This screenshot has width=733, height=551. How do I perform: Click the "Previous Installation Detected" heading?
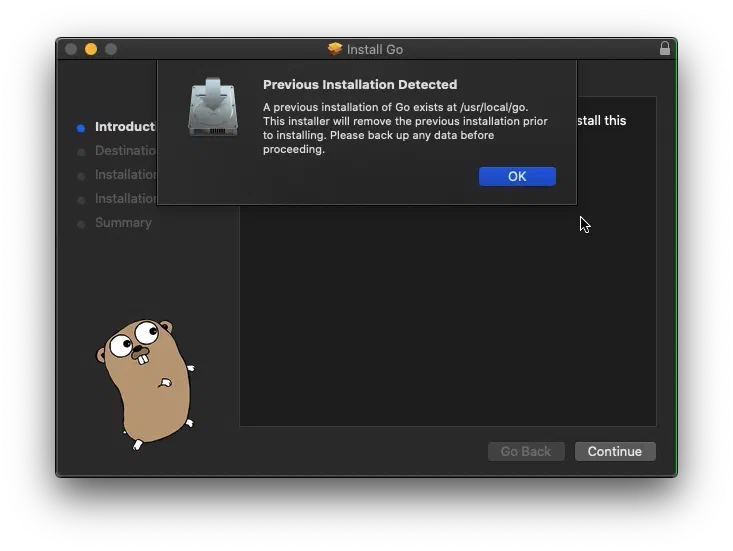click(360, 85)
